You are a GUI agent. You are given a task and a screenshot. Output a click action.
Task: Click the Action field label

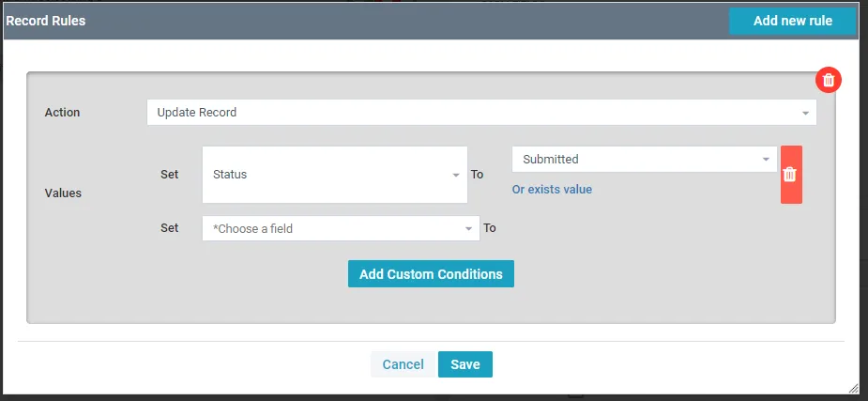(x=63, y=113)
